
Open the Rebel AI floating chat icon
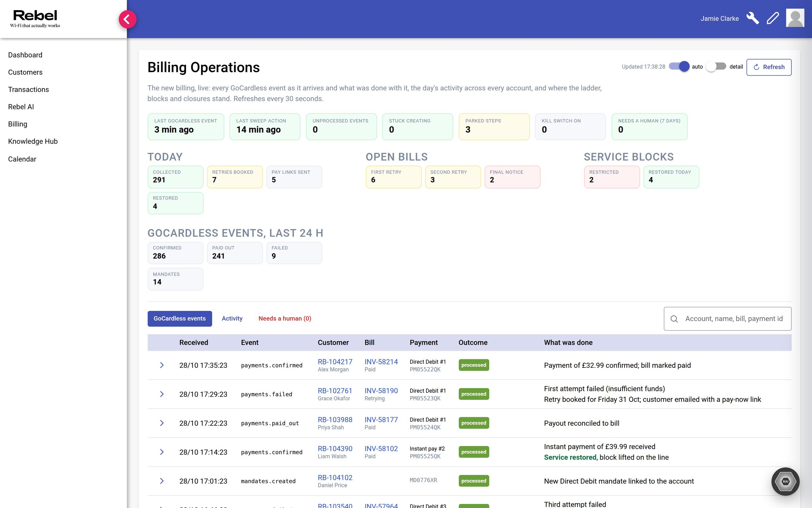click(785, 481)
